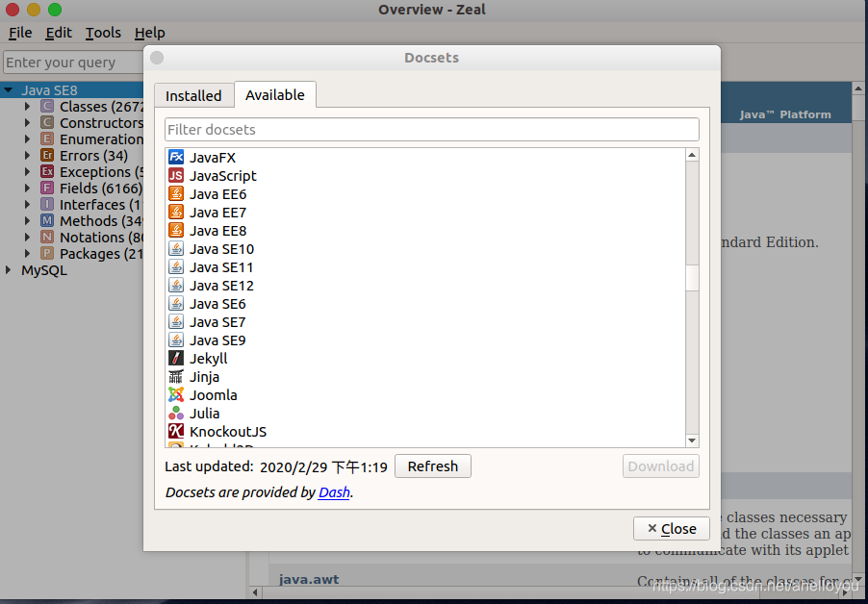Click the Download button
This screenshot has height=604, width=868.
point(661,466)
